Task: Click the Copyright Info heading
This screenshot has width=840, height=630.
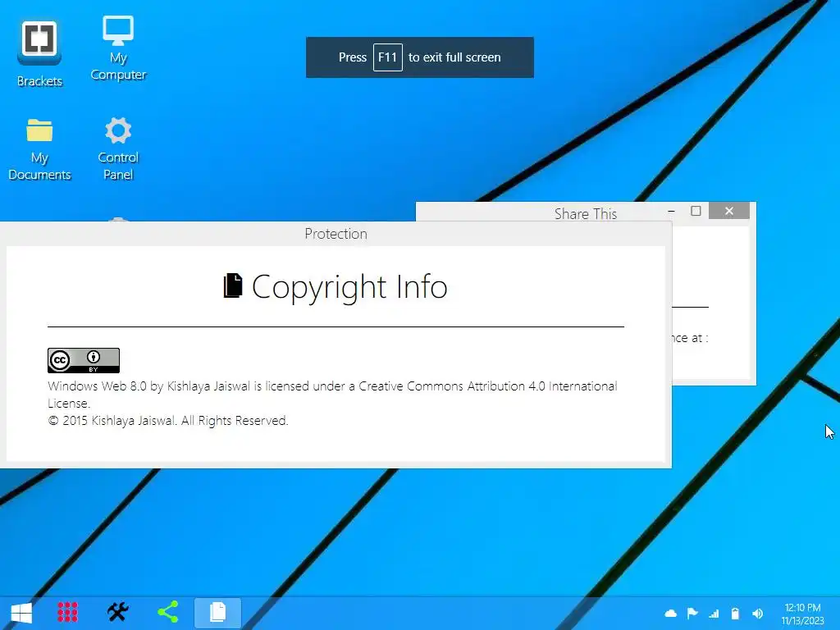Action: point(349,286)
